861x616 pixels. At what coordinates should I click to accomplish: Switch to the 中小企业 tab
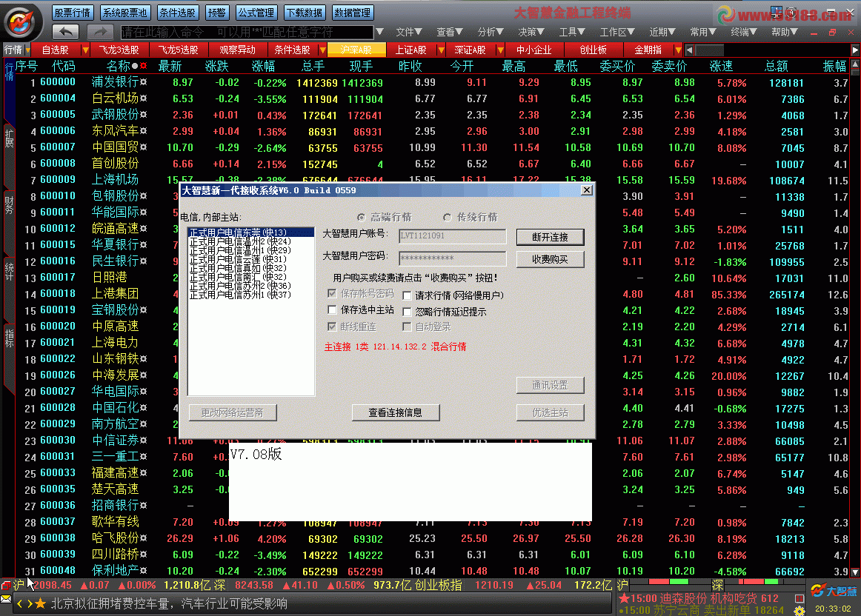(x=533, y=50)
